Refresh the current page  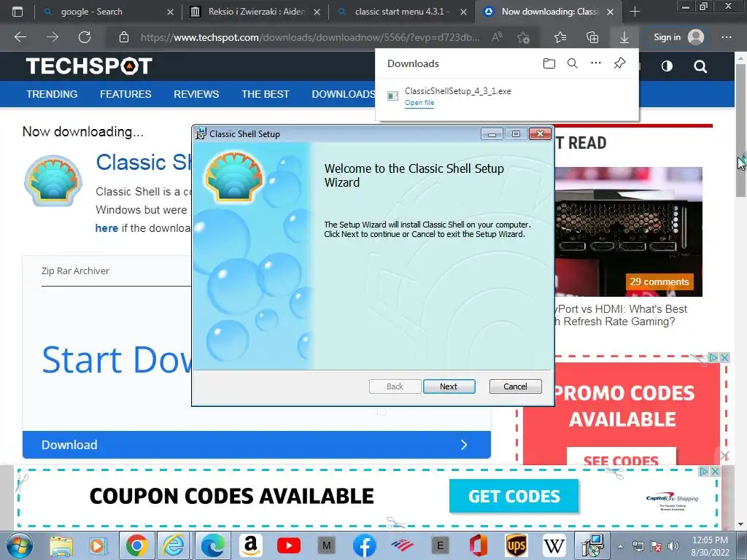tap(85, 37)
